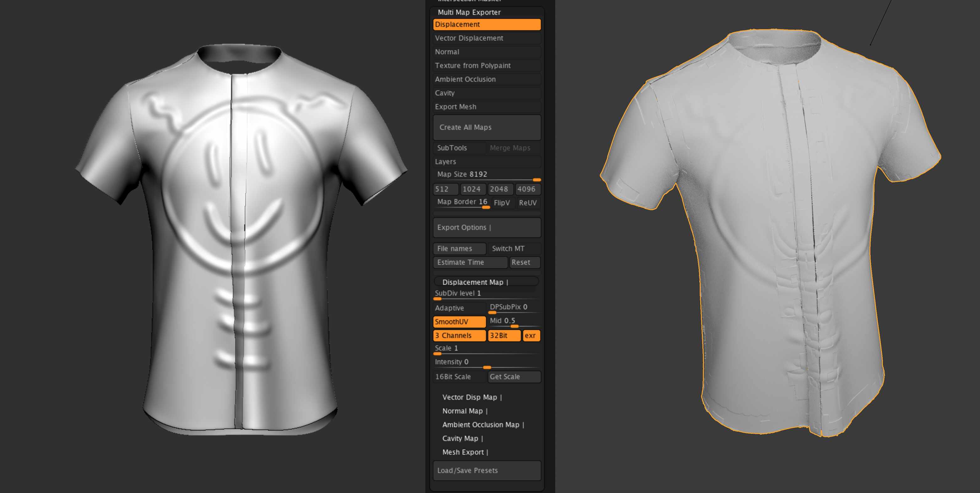
Task: Toggle the 3 Channels option
Action: (x=459, y=335)
